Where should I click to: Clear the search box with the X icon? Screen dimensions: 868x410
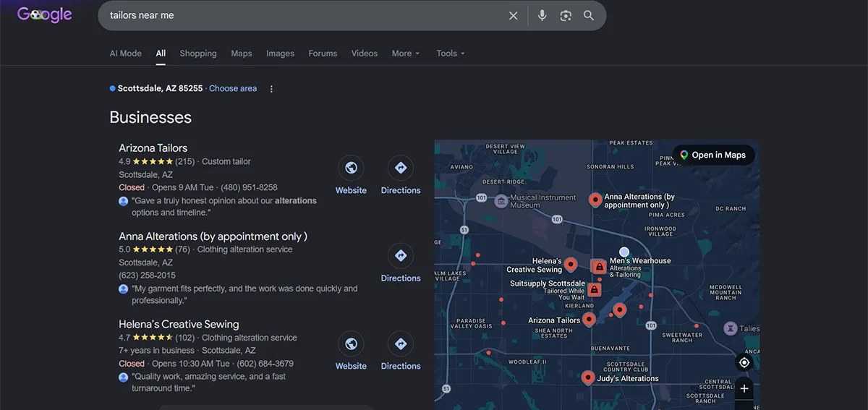(x=513, y=15)
